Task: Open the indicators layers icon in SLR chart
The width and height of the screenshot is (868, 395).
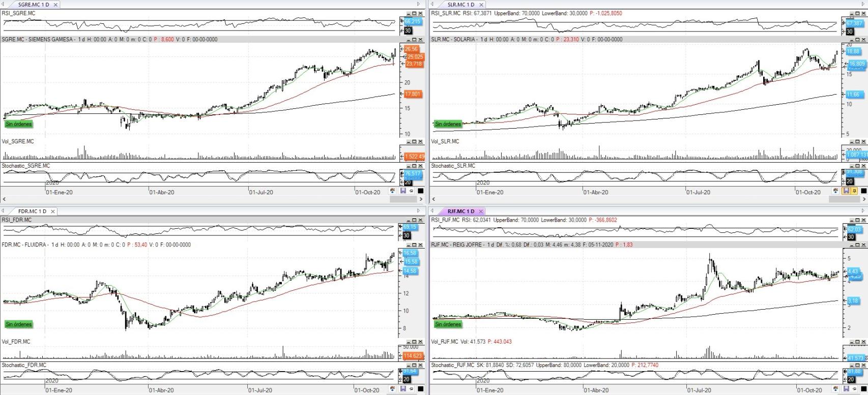Action: (x=835, y=191)
